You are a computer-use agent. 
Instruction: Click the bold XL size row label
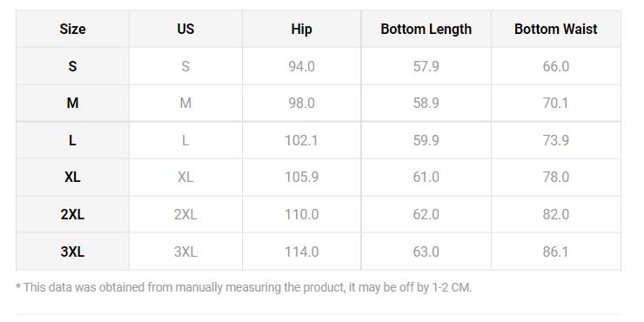[x=72, y=178]
